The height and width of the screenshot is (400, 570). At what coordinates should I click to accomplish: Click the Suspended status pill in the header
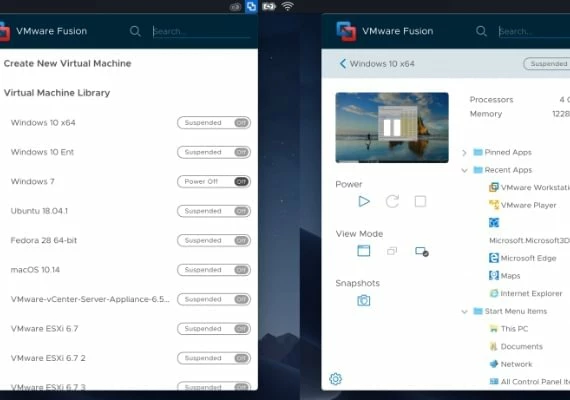tap(547, 64)
